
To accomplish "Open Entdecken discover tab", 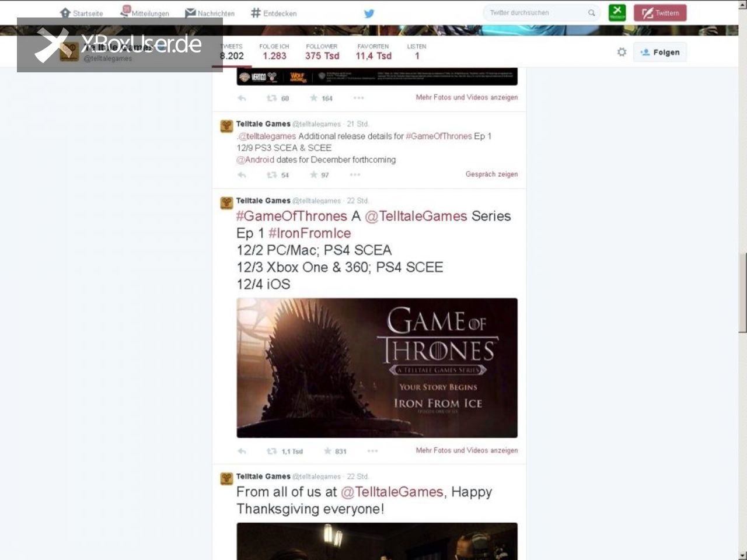I will tap(274, 13).
